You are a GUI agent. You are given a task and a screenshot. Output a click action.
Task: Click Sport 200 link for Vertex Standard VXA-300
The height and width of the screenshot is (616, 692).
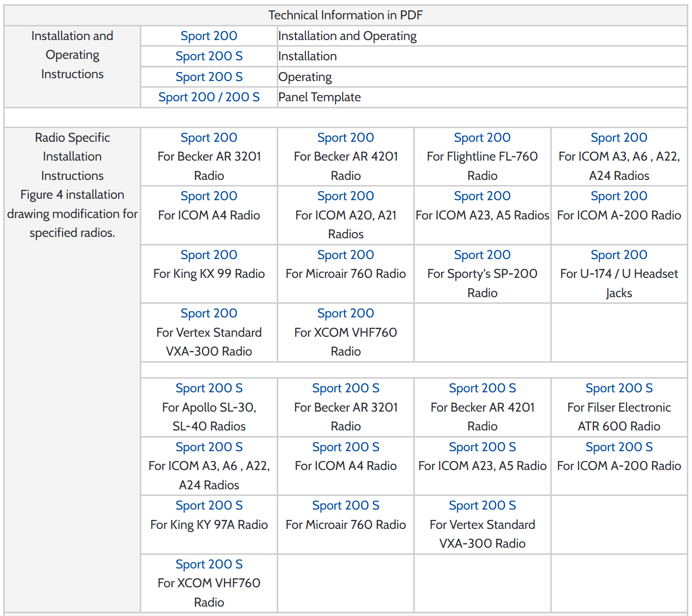coord(209,313)
